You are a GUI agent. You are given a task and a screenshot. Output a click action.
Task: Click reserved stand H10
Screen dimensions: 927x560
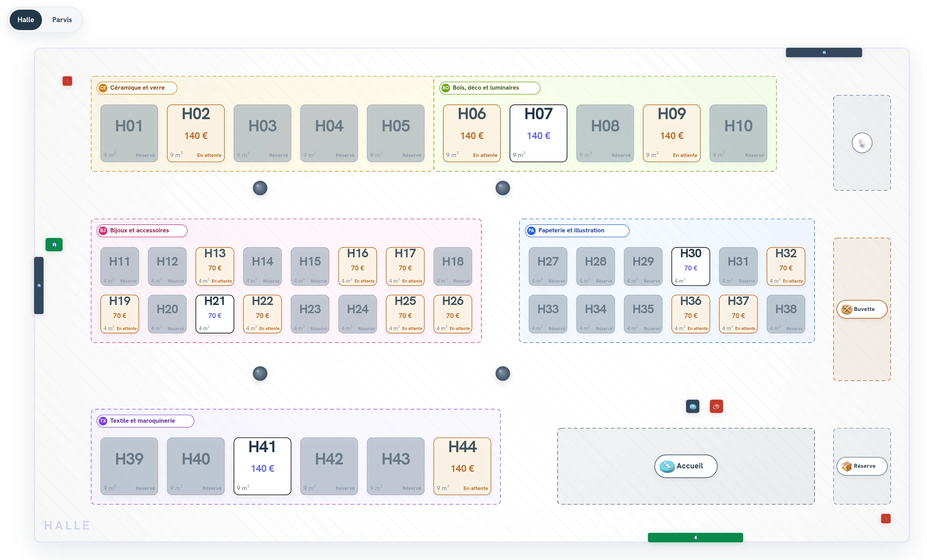(x=738, y=133)
